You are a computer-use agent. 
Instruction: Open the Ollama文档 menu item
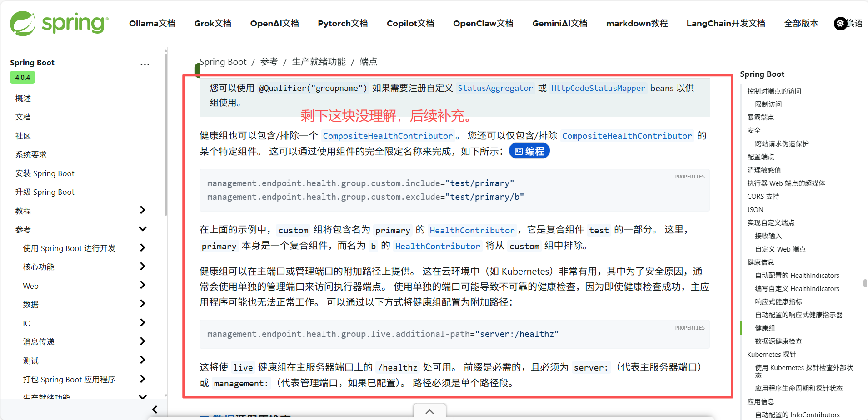pos(152,23)
